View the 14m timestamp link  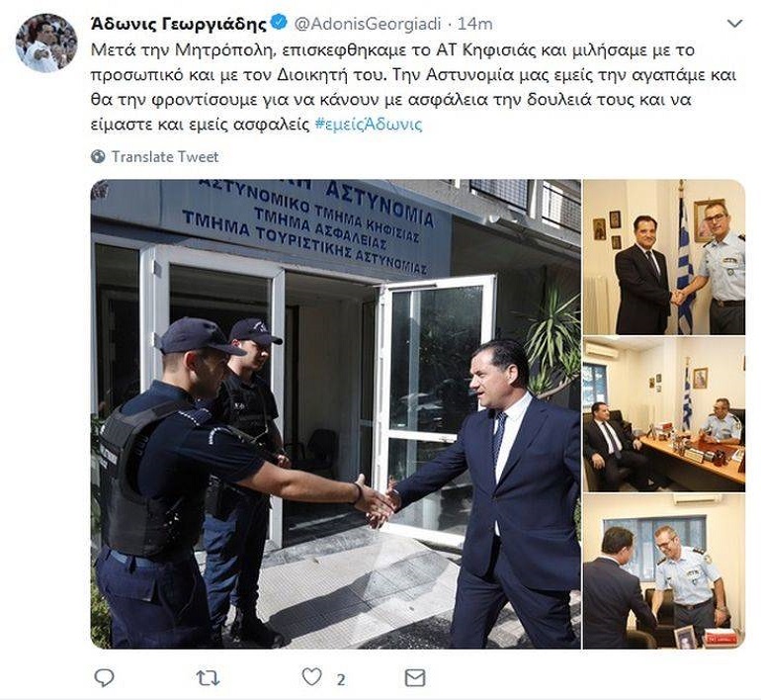point(475,24)
